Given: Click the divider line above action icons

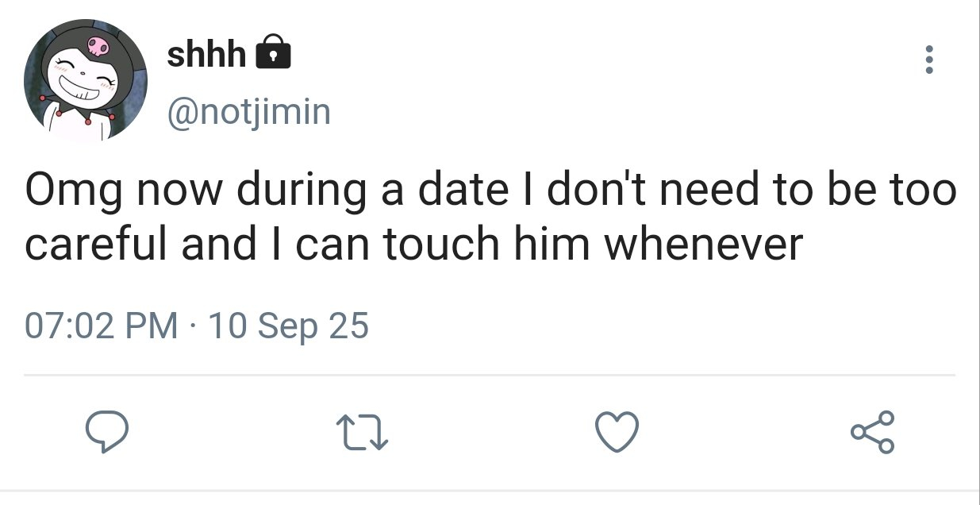Looking at the screenshot, I should [x=490, y=375].
